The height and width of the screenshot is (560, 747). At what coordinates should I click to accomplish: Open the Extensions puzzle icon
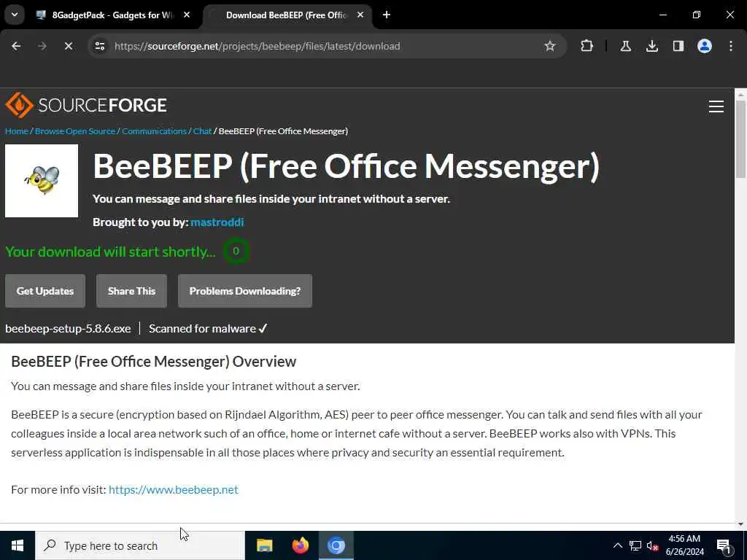point(587,46)
